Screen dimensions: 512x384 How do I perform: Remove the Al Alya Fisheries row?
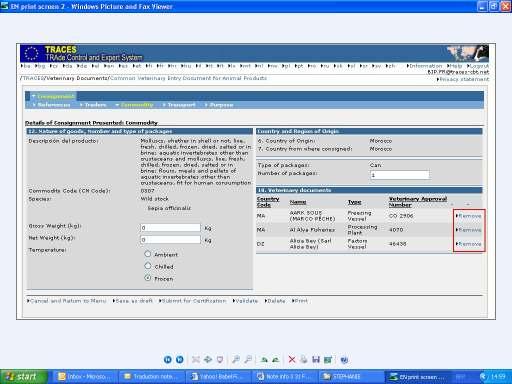[x=469, y=230]
